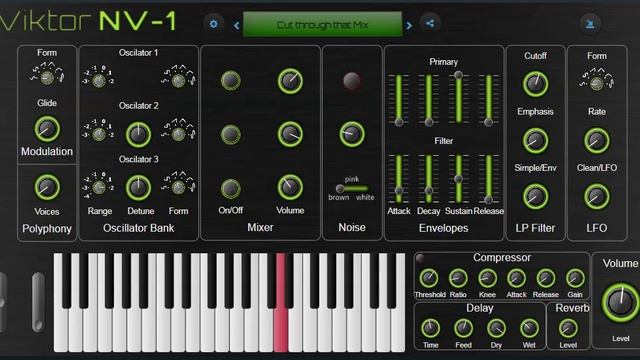
Task: Click the Clean/LFO knob
Action: 596,196
